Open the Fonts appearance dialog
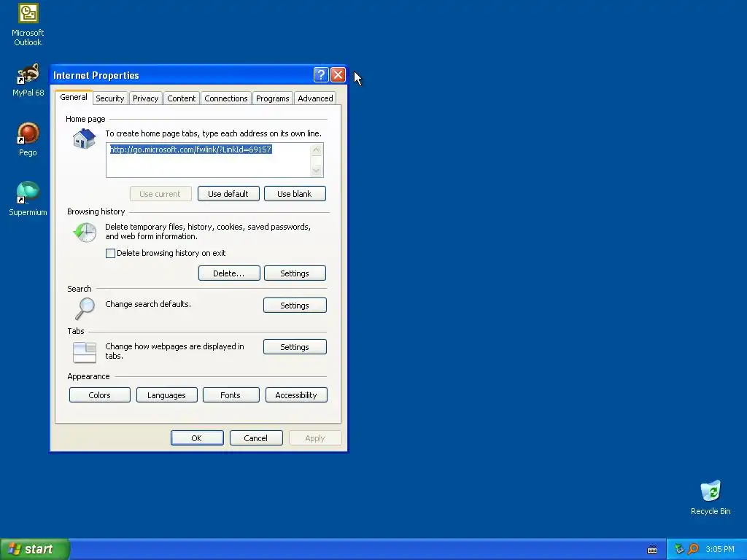This screenshot has width=747, height=560. pos(231,394)
